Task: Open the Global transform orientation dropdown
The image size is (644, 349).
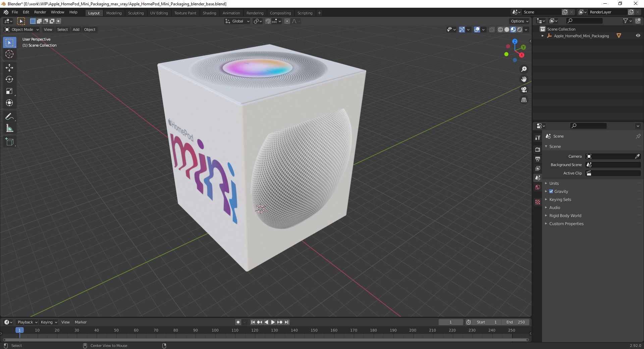Action: pos(237,21)
